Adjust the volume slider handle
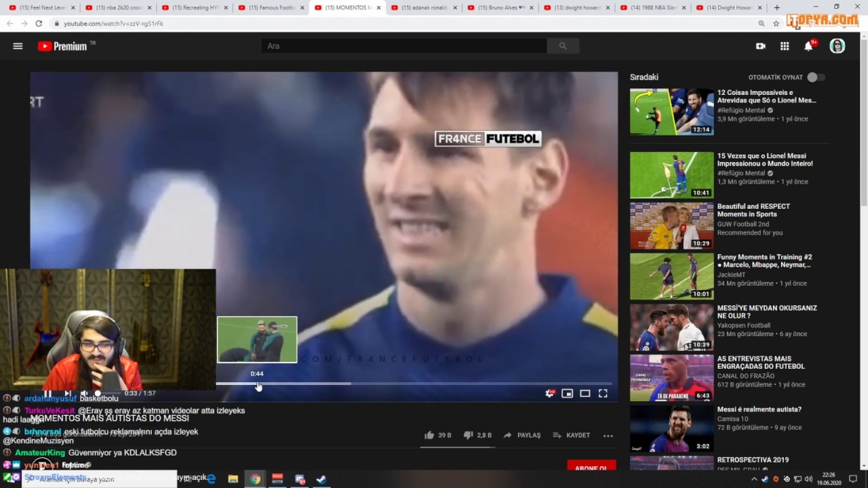 tap(98, 393)
